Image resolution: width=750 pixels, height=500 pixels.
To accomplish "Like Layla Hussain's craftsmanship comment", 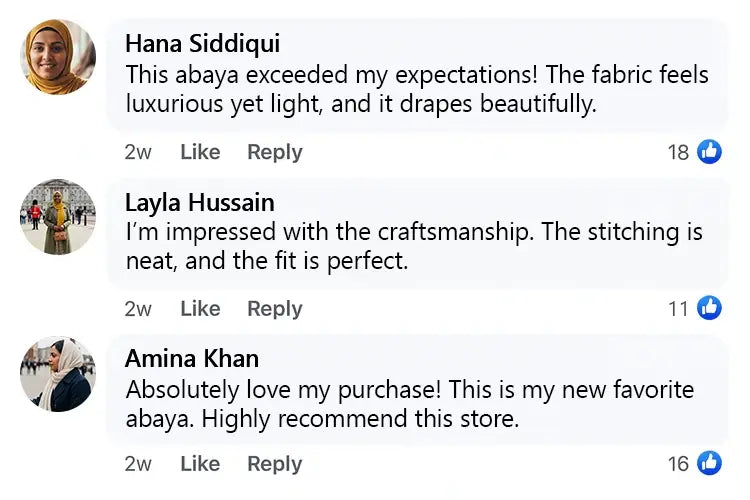I will point(200,308).
